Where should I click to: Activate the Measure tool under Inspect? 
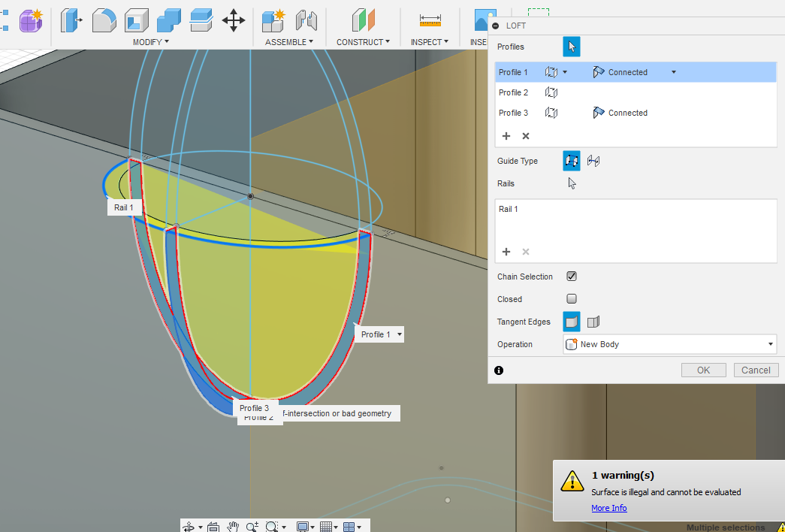(429, 20)
